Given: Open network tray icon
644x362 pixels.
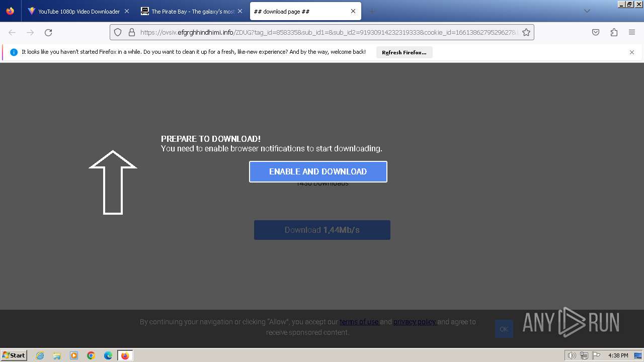Looking at the screenshot, I should tap(584, 355).
